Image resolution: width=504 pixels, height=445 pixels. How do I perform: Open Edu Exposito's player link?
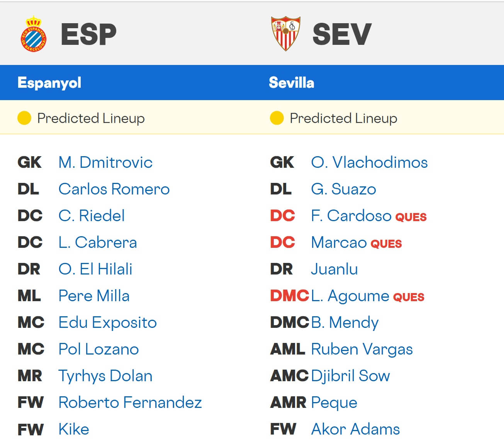pos(107,322)
